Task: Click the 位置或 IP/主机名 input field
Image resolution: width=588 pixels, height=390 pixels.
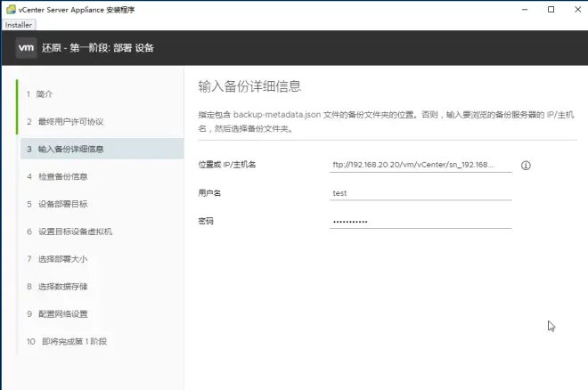Action: [421, 165]
